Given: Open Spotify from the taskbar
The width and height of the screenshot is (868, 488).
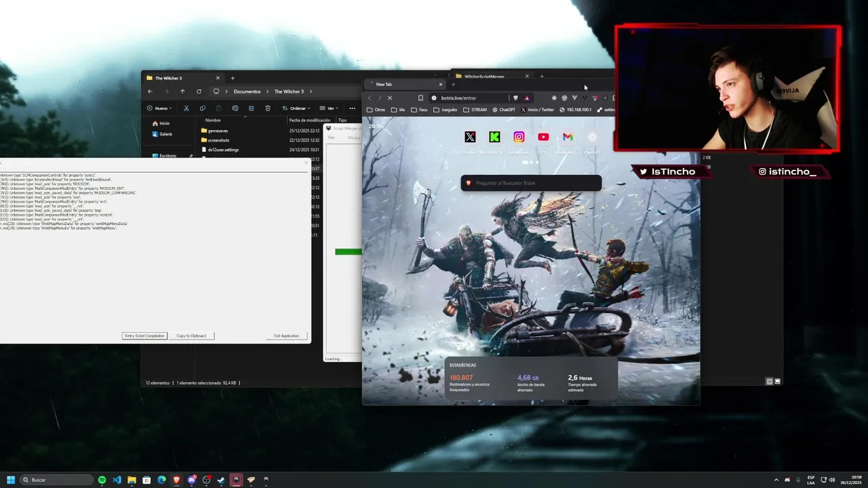Looking at the screenshot, I should click(102, 480).
